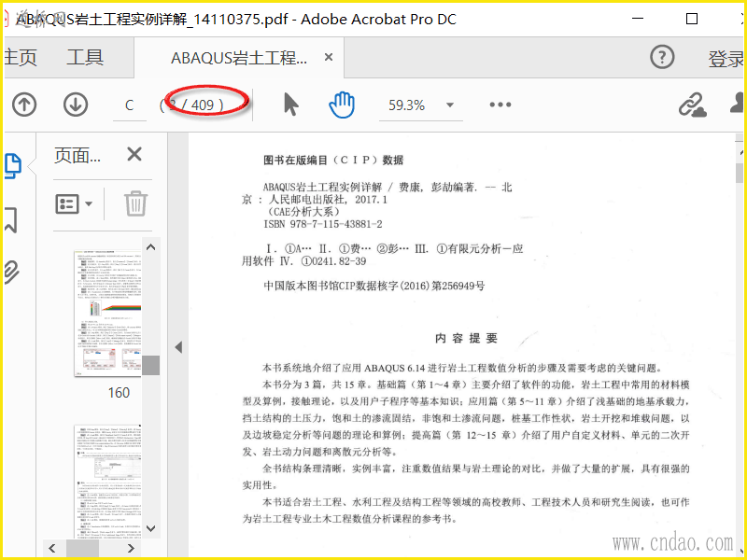Open the help question mark icon
The width and height of the screenshot is (747, 560).
[662, 57]
